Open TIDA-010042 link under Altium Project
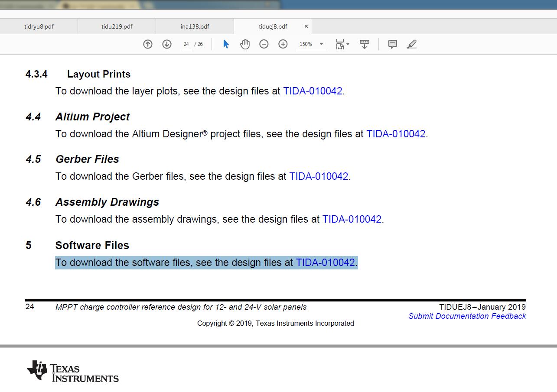The image size is (557, 392). (396, 134)
